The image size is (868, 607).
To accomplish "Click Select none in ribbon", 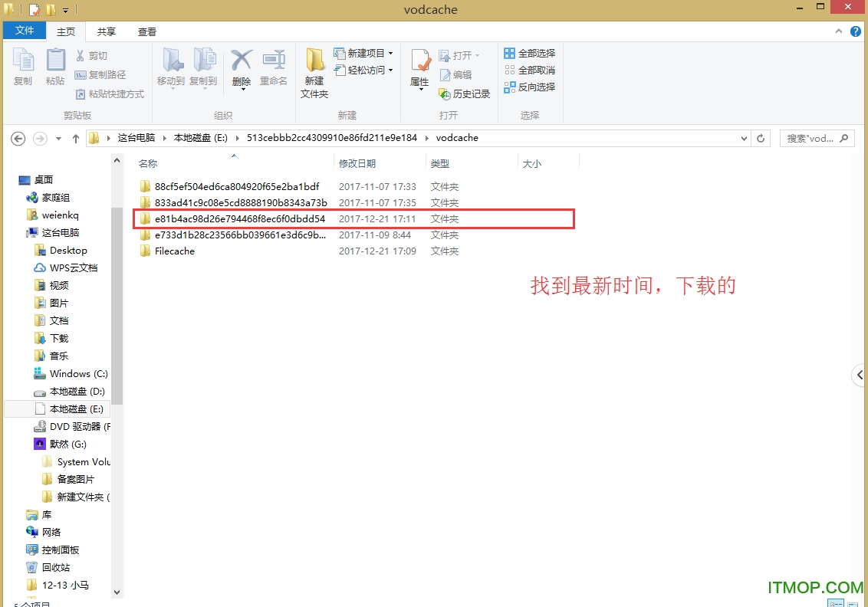I will click(530, 71).
